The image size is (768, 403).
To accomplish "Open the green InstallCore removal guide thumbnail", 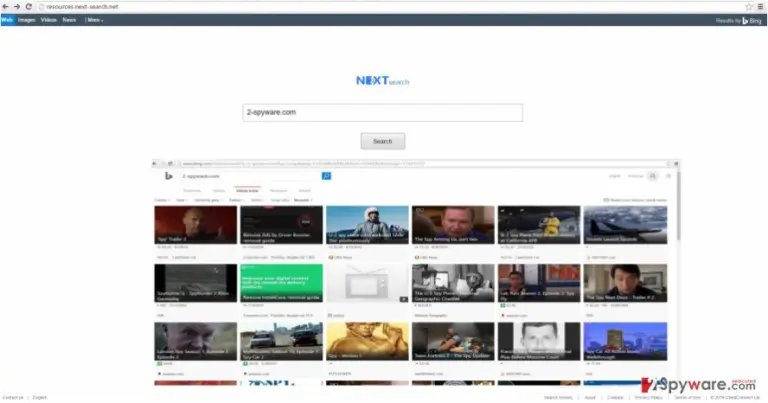I will 281,283.
